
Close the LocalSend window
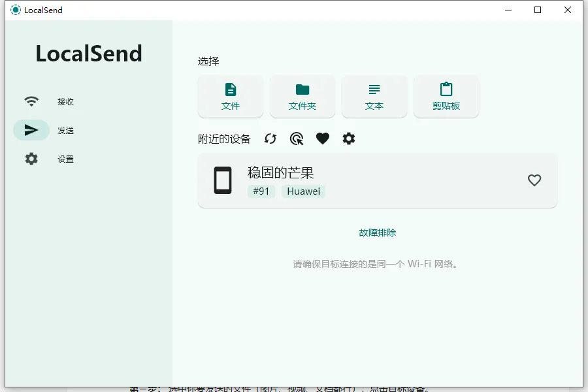pyautogui.click(x=568, y=10)
